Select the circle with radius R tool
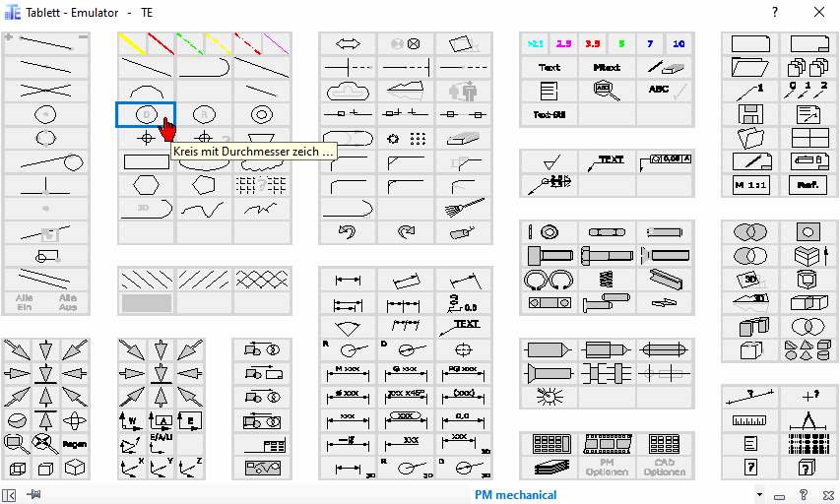 pos(204,114)
